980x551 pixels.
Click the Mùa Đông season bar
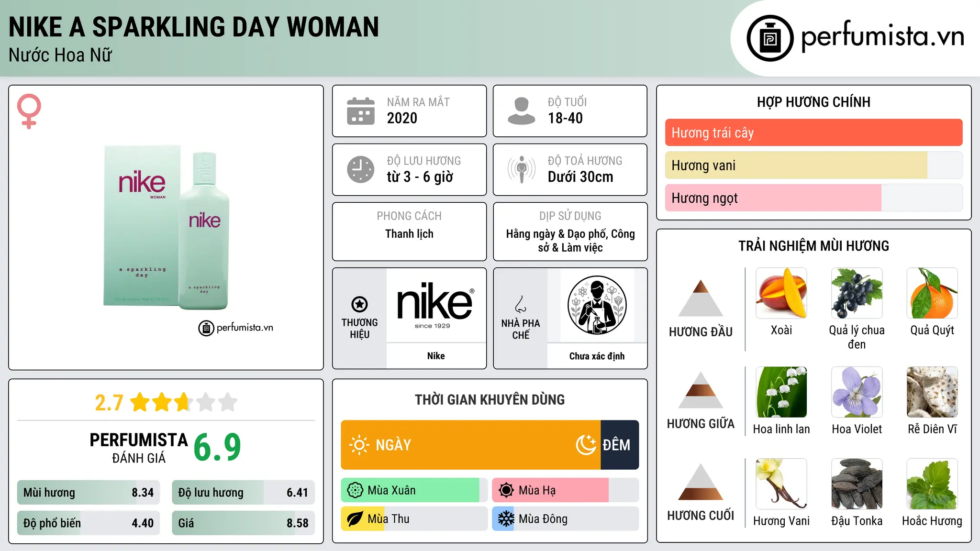(x=566, y=519)
